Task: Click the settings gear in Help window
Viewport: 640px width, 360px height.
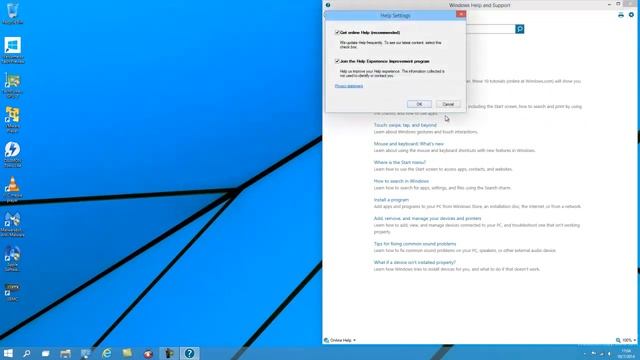Action: [x=631, y=15]
